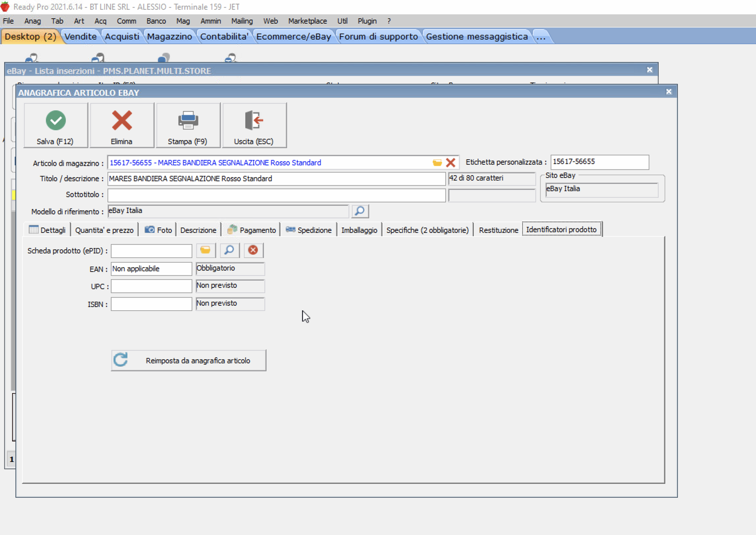Open the Pagamento tab
Image resolution: width=756 pixels, height=535 pixels.
coord(251,230)
